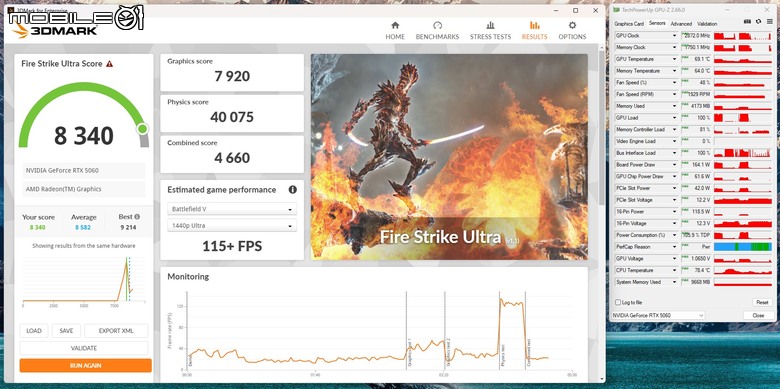780x389 pixels.
Task: Click the Average score 8 582
Action: pyautogui.click(x=84, y=227)
